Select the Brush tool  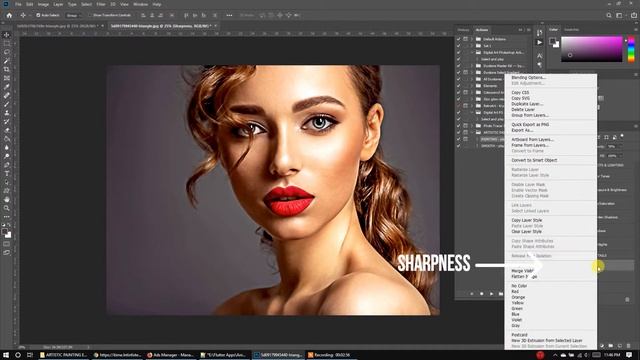click(x=7, y=104)
